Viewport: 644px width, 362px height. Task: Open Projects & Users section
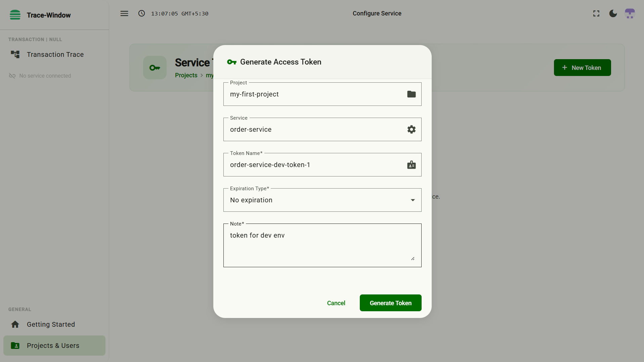54,346
